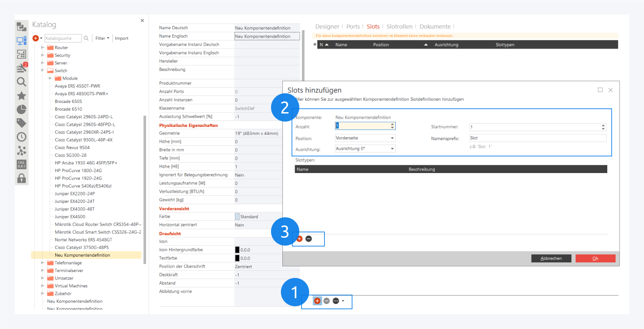Collapse the Switch folder in catalog tree
Screen dimensions: 644x329
click(x=43, y=71)
